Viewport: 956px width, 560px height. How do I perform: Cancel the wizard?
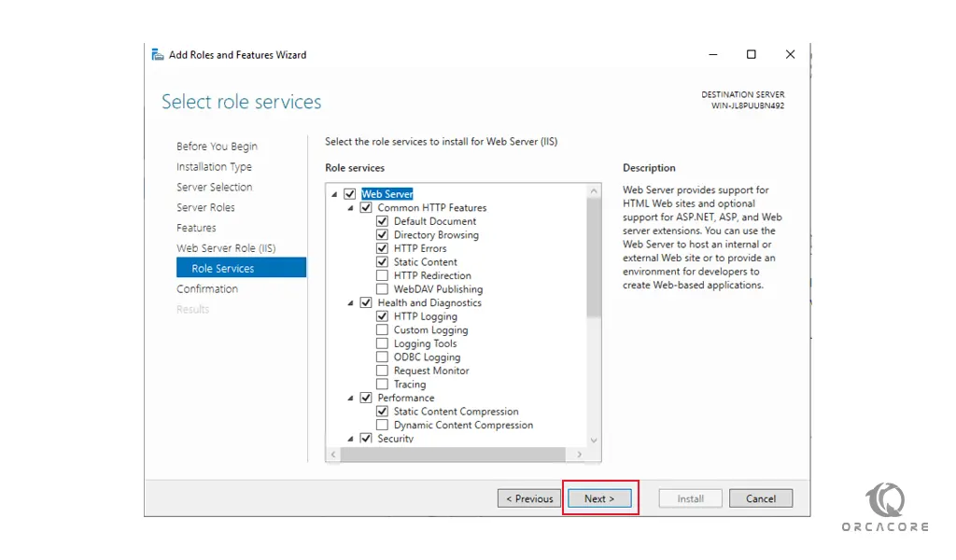point(761,498)
